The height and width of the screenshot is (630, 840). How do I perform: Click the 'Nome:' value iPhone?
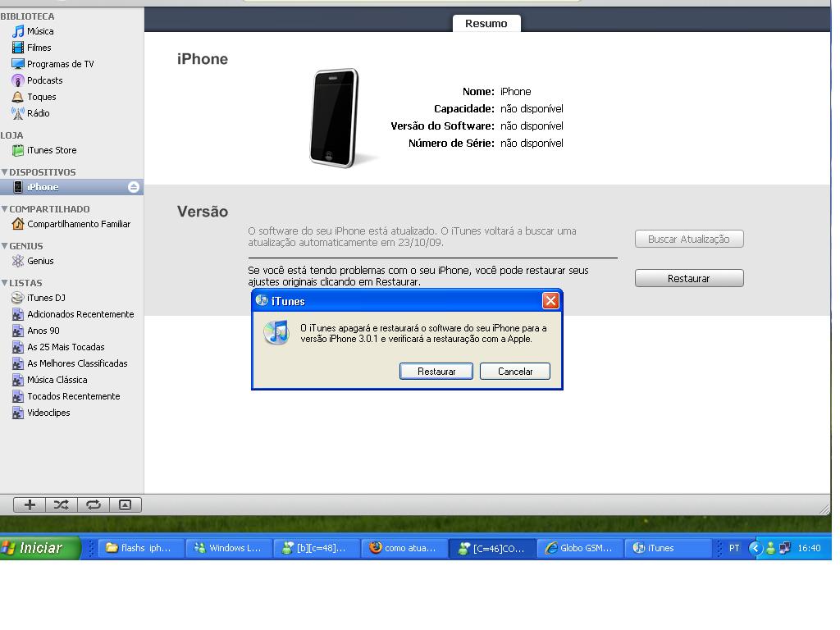coord(516,92)
